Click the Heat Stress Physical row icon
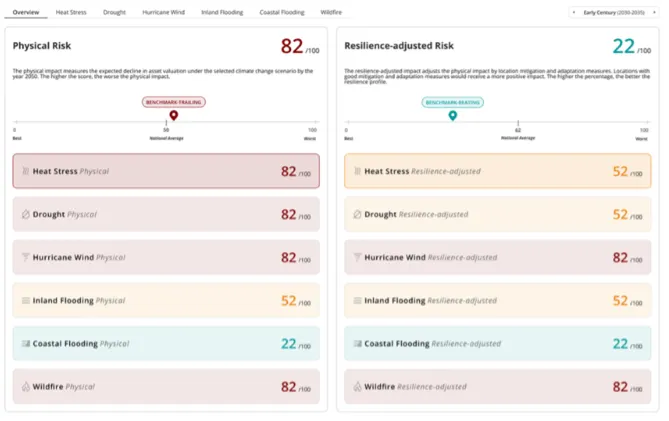Viewport: 669px width, 421px height. click(26, 171)
